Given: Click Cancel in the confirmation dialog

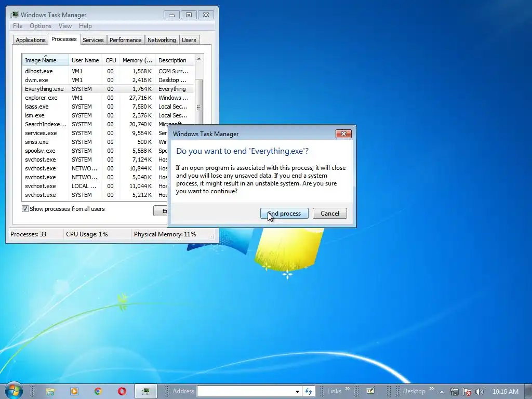Looking at the screenshot, I should (x=330, y=214).
